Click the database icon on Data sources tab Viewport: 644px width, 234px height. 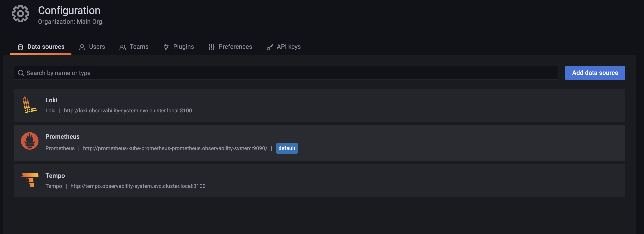(20, 47)
